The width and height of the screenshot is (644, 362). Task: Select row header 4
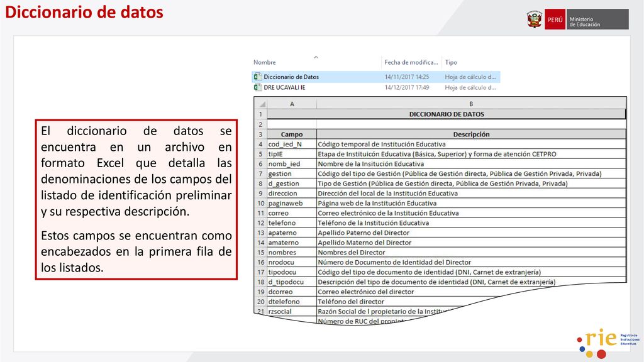260,144
